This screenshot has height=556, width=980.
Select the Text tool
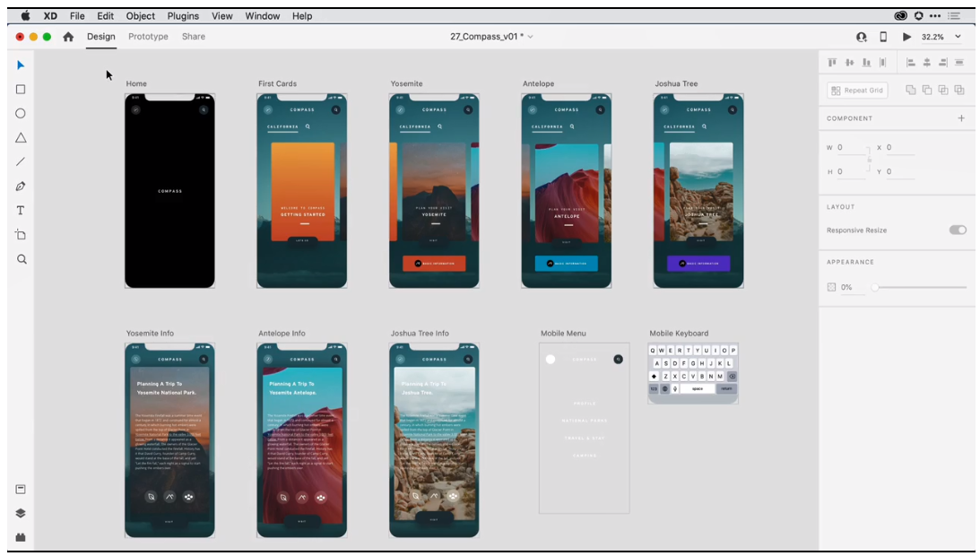(x=21, y=211)
